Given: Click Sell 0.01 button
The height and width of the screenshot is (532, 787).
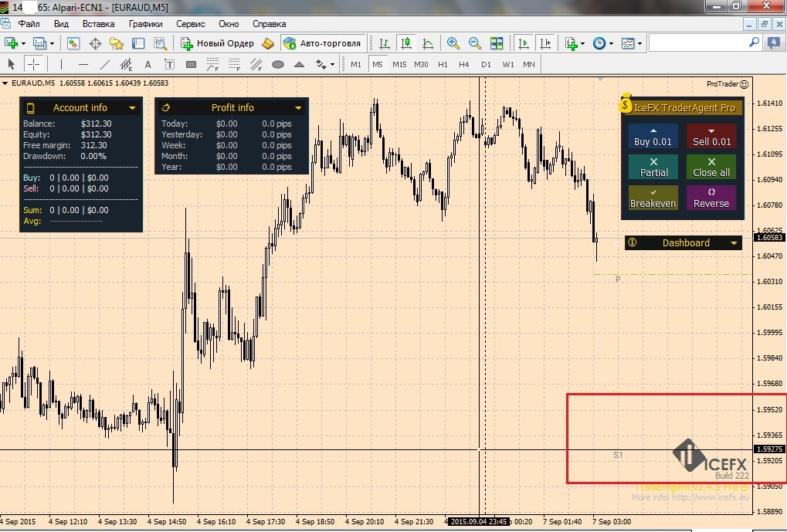Looking at the screenshot, I should pyautogui.click(x=712, y=136).
